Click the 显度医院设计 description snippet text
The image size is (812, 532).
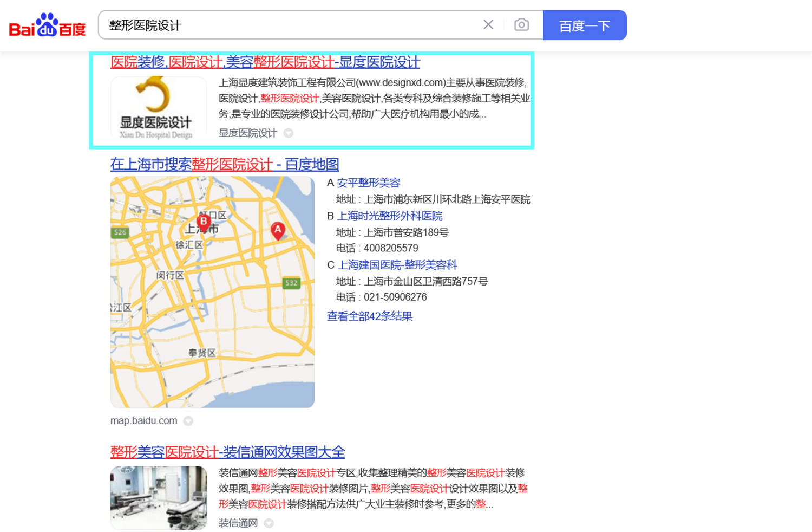pyautogui.click(x=374, y=99)
